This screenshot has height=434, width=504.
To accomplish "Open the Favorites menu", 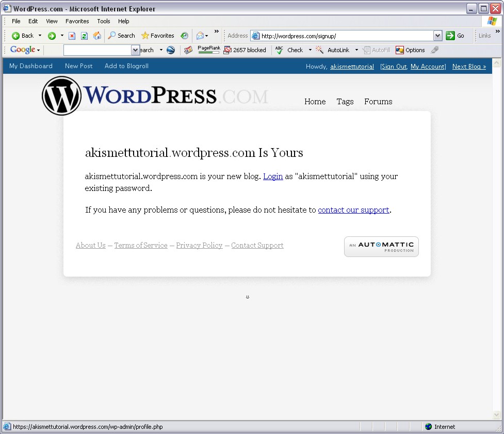I will coord(77,21).
